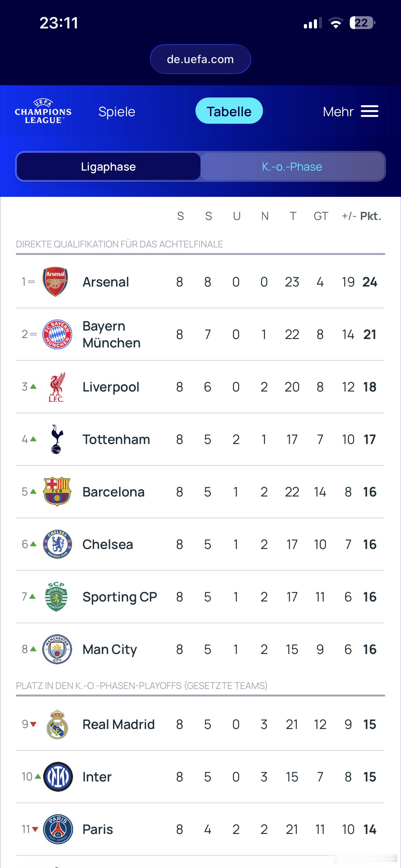Tap the Tottenham club crest
This screenshot has height=868, width=401.
pos(57,439)
